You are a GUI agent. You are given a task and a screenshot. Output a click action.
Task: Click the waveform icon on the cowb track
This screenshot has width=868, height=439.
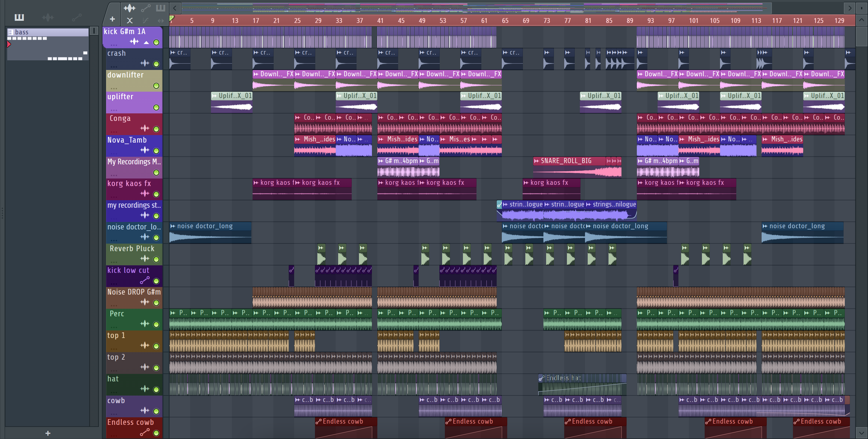[x=145, y=410]
